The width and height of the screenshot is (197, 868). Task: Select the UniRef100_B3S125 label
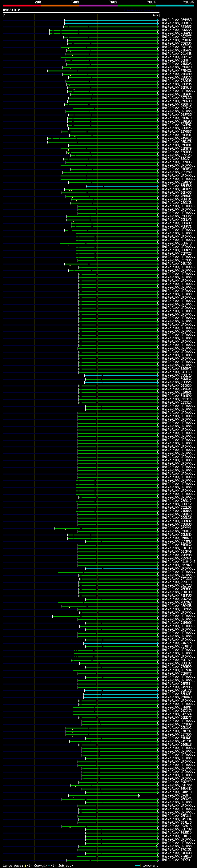coord(177,155)
